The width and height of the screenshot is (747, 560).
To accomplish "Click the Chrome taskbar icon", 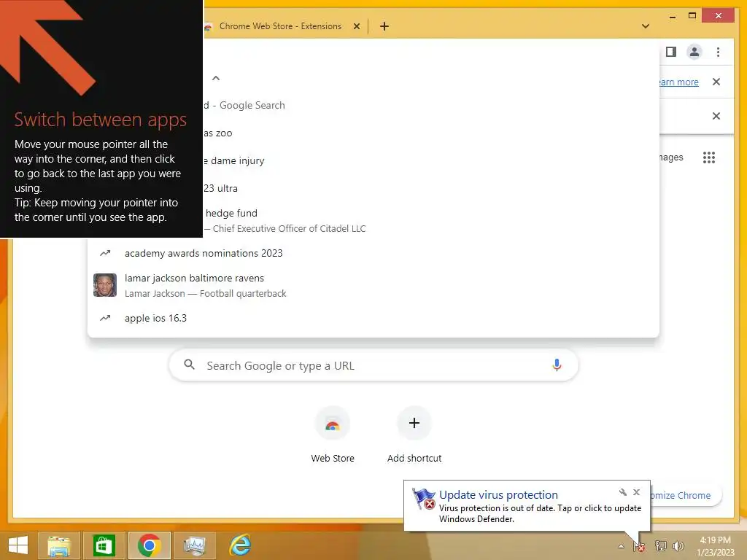I will click(x=149, y=545).
